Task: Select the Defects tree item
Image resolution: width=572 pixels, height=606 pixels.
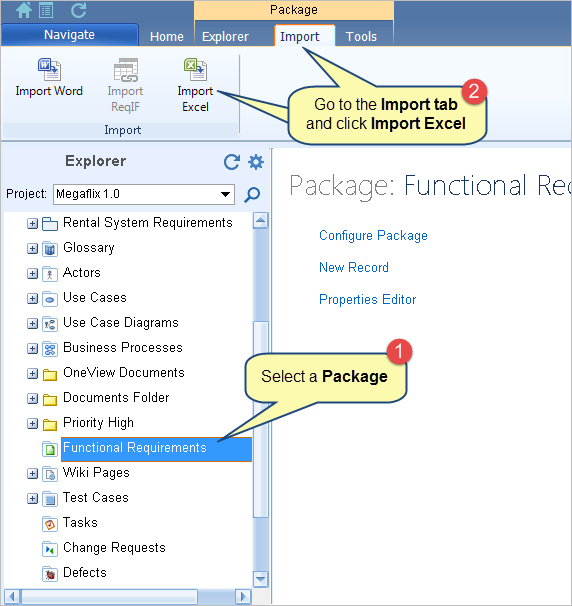Action: [85, 572]
